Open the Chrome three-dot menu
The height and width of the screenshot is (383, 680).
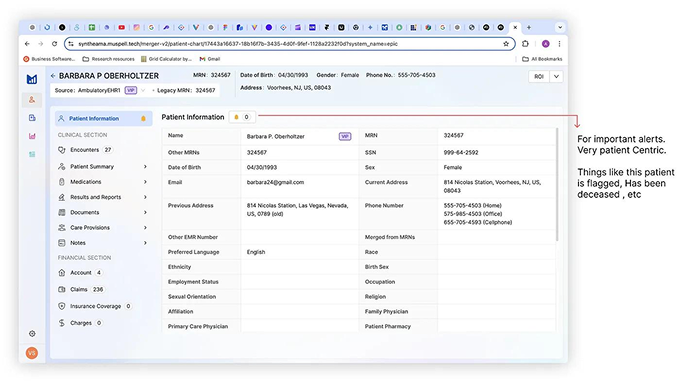(559, 44)
